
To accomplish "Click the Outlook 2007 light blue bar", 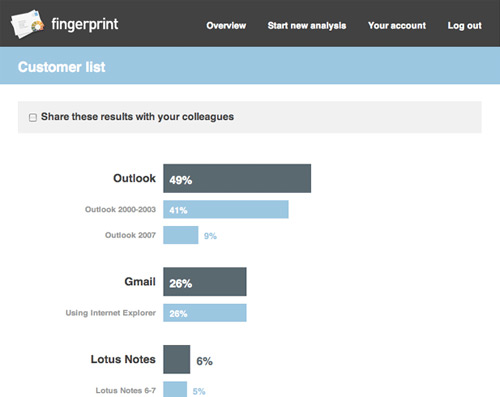I will tap(181, 235).
